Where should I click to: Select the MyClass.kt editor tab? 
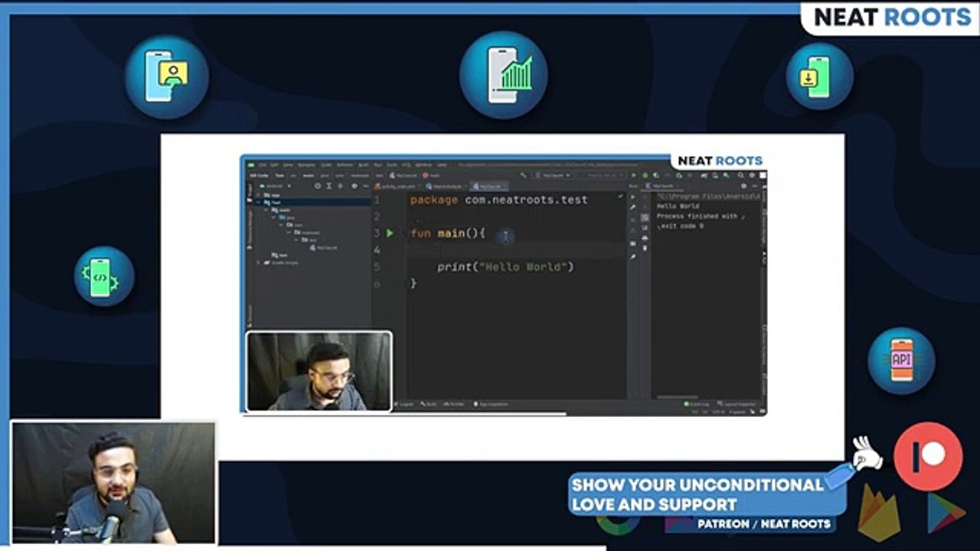coord(489,186)
